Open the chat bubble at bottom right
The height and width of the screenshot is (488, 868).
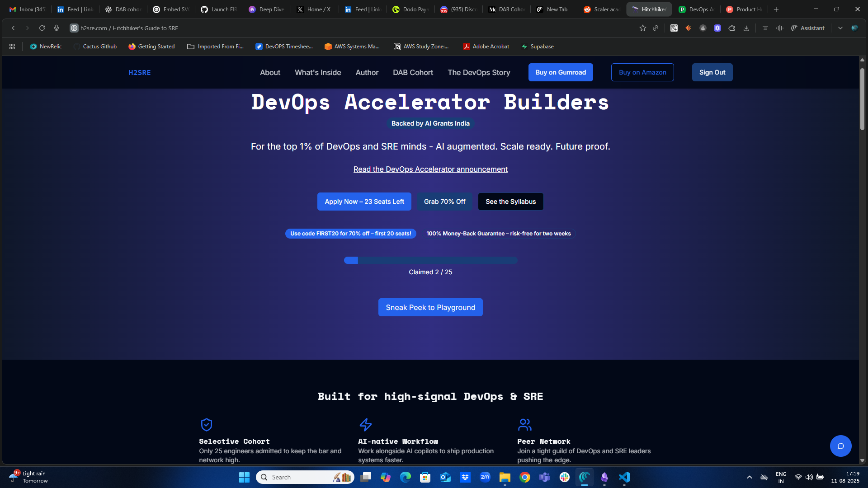click(841, 446)
